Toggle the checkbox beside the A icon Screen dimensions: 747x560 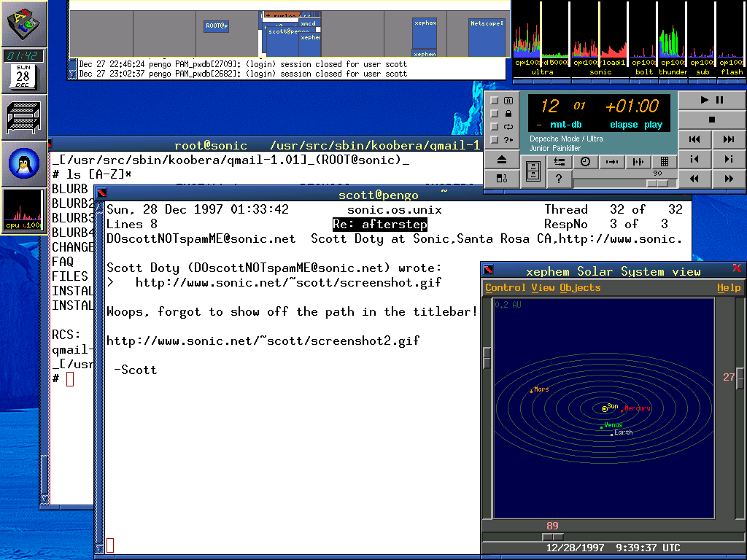(495, 101)
